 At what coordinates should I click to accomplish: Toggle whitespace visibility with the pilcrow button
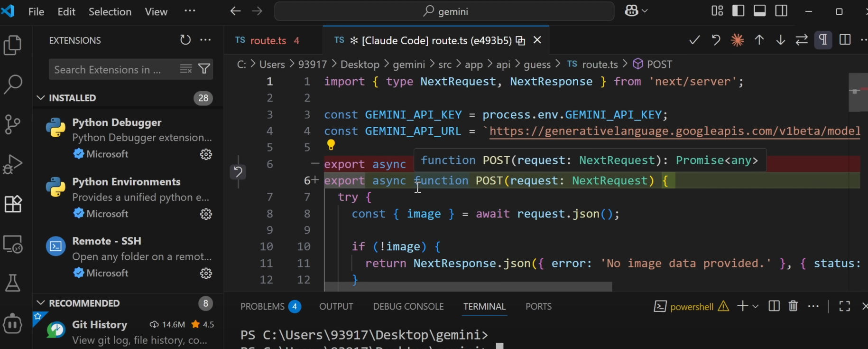[x=823, y=40]
